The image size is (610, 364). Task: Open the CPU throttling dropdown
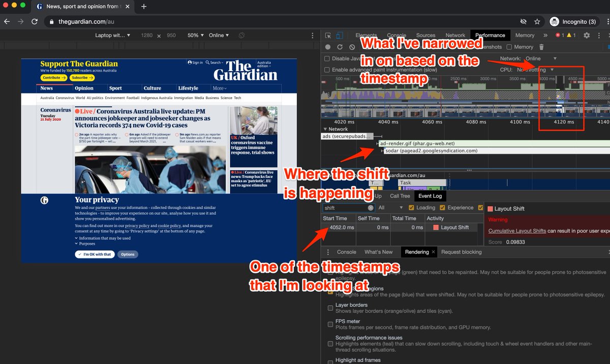pyautogui.click(x=535, y=70)
